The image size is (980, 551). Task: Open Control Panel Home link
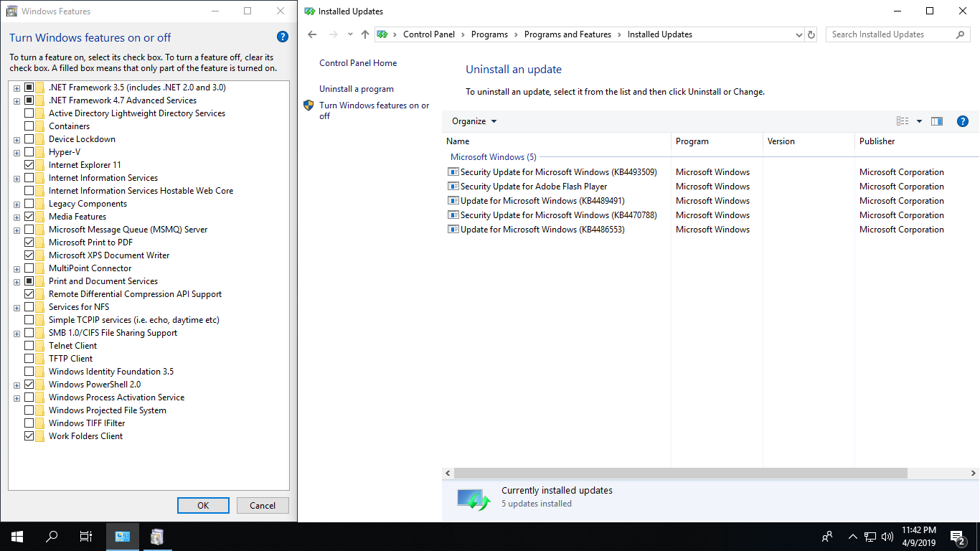pos(358,63)
